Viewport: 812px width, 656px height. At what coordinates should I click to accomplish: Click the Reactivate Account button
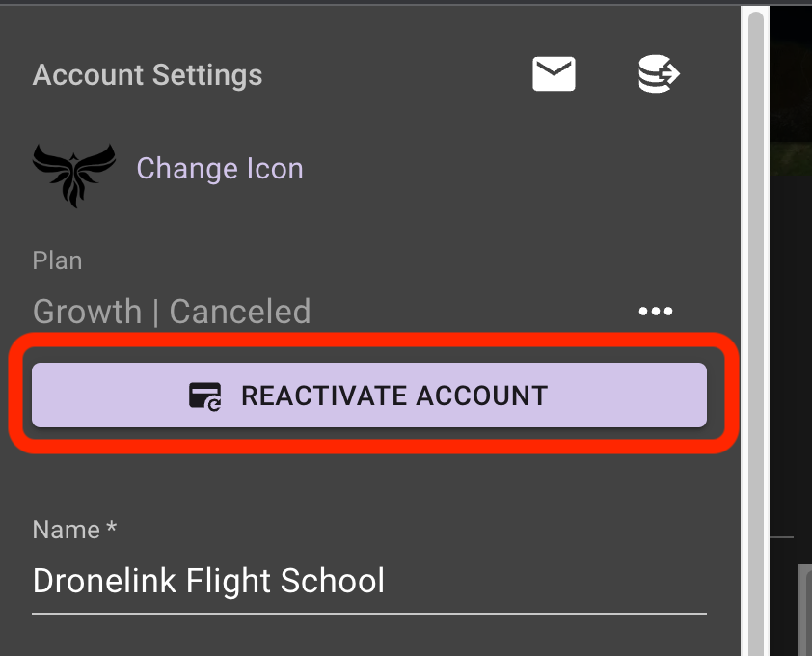(x=369, y=396)
